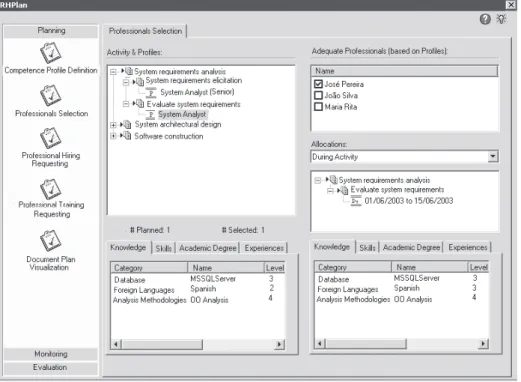Select right panel Skills tab
Screen dimensions: 521x382
click(x=367, y=248)
